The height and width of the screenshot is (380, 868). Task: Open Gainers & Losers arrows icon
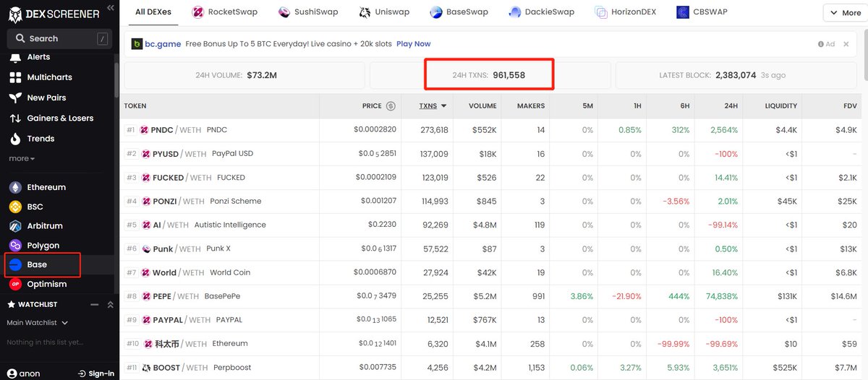tap(15, 118)
